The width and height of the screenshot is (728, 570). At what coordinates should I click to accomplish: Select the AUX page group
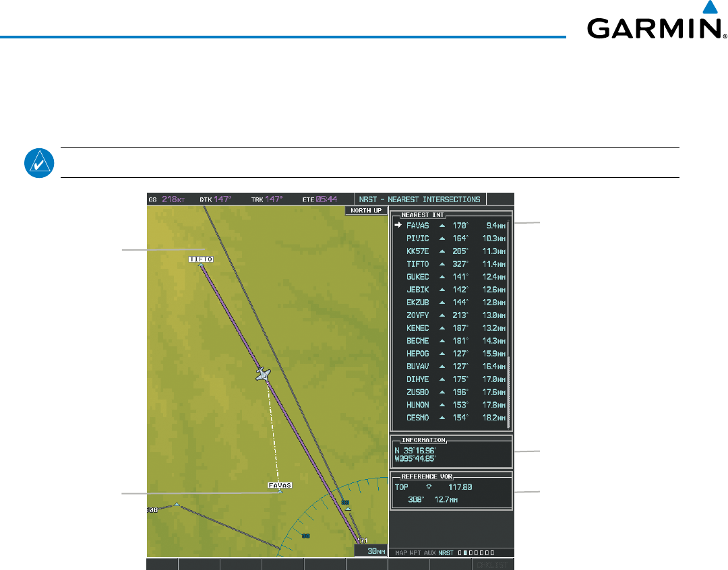[x=430, y=553]
